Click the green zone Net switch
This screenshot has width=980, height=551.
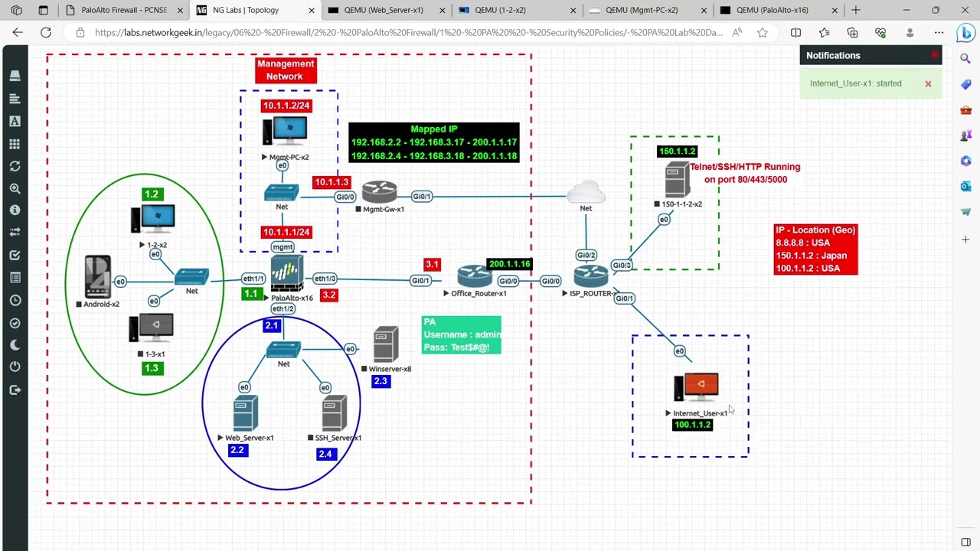(x=191, y=277)
